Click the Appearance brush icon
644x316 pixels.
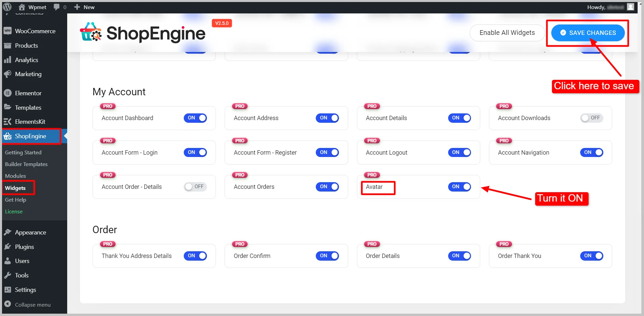(8, 232)
